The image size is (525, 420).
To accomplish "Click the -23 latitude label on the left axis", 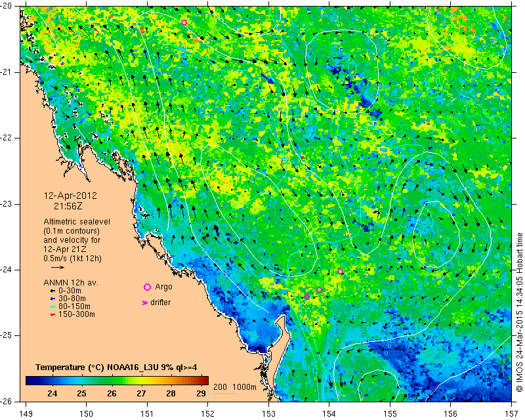I will tap(7, 203).
